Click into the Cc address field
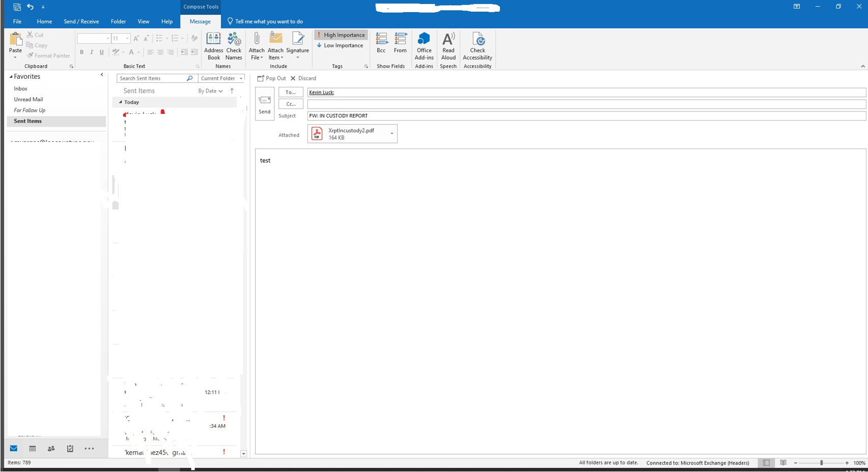868x472 pixels. click(585, 104)
